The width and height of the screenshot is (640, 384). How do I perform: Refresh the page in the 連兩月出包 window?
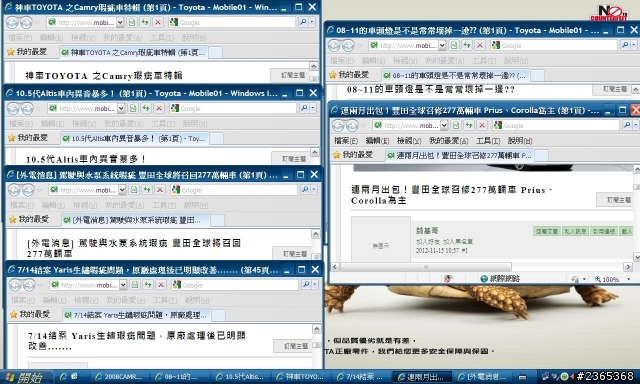[469, 125]
